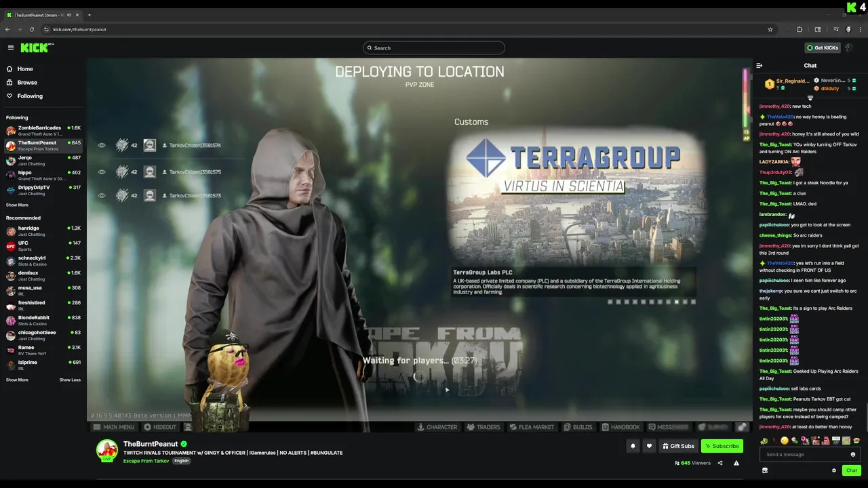This screenshot has height=488, width=868.
Task: Expand Recommended list with Show More
Action: 17,380
